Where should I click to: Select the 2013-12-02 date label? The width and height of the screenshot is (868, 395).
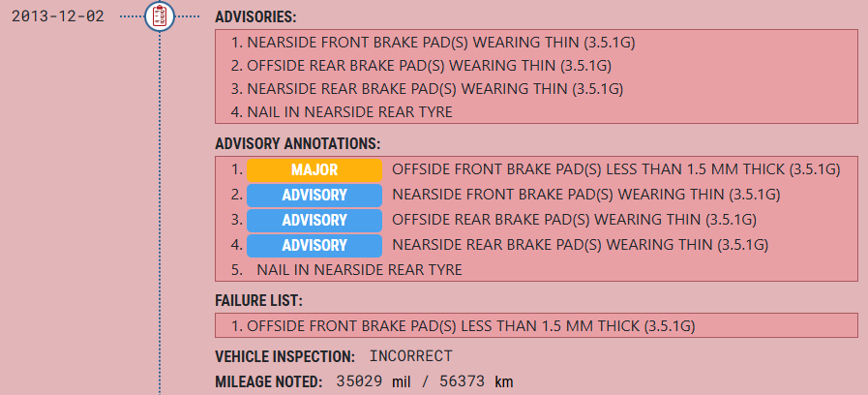(x=57, y=16)
